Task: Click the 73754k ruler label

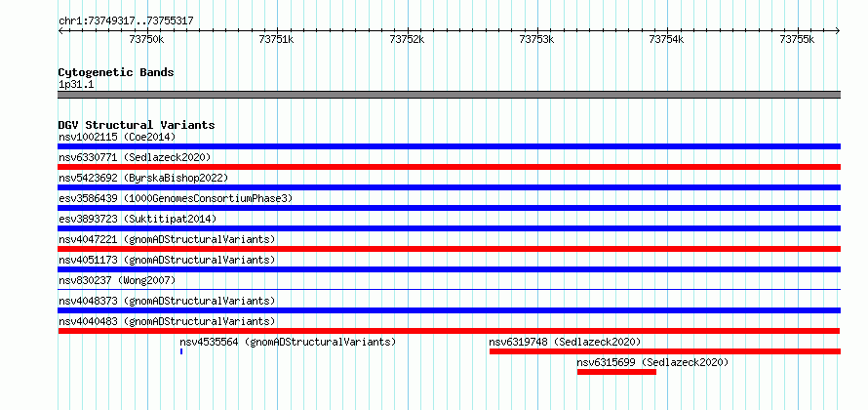Action: click(667, 39)
